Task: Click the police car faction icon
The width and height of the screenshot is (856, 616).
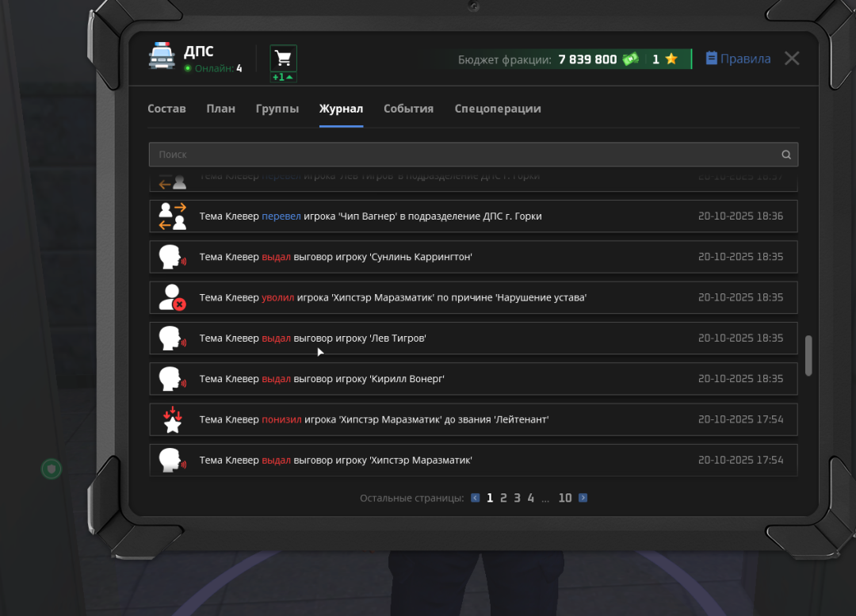Action: (162, 56)
